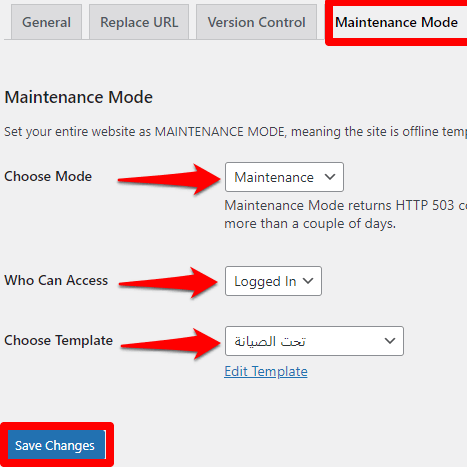Click the Save Changes button
This screenshot has width=467, height=467.
56,445
